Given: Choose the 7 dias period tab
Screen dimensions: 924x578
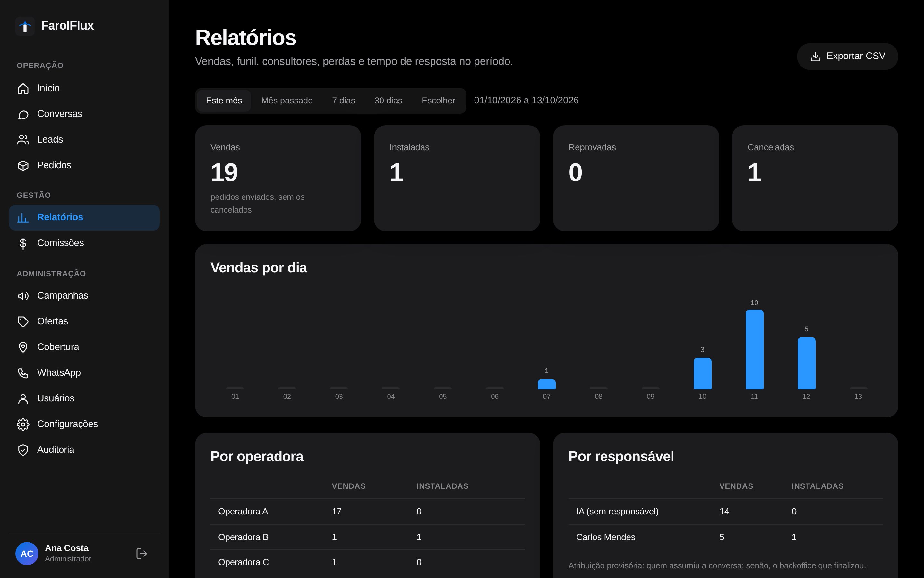Looking at the screenshot, I should pyautogui.click(x=343, y=101).
